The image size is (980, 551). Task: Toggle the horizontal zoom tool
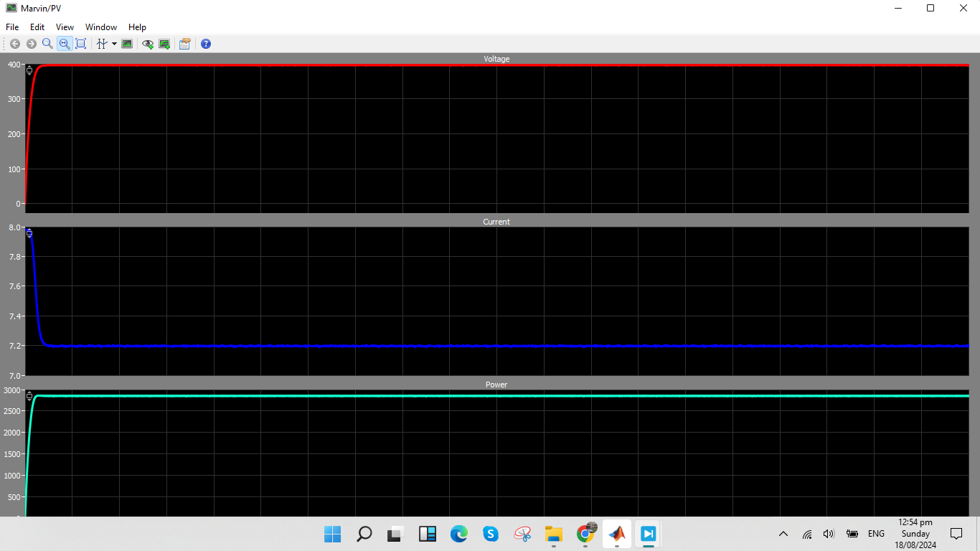pyautogui.click(x=64, y=44)
